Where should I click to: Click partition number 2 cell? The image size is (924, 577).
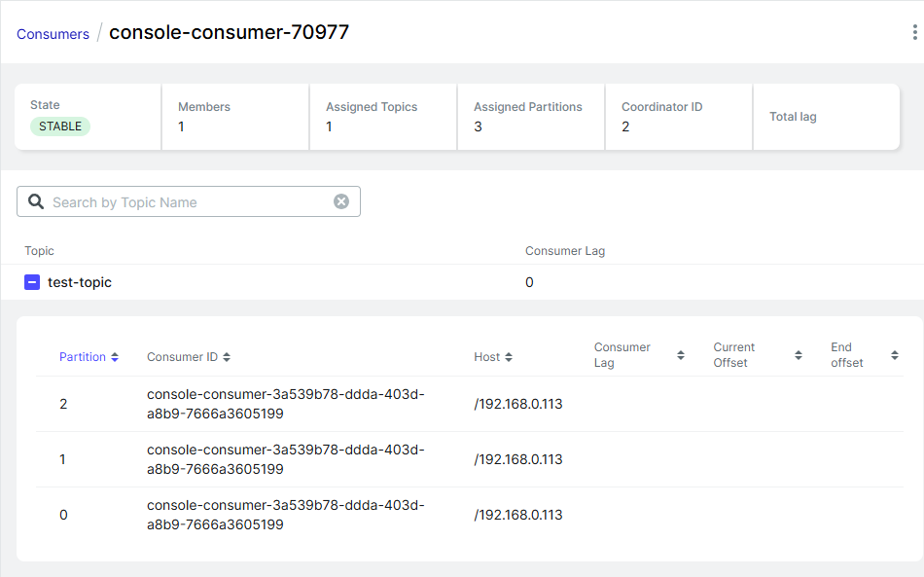tap(63, 404)
